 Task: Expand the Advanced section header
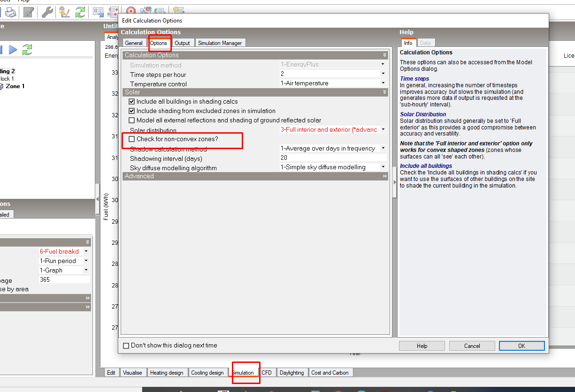click(x=255, y=176)
